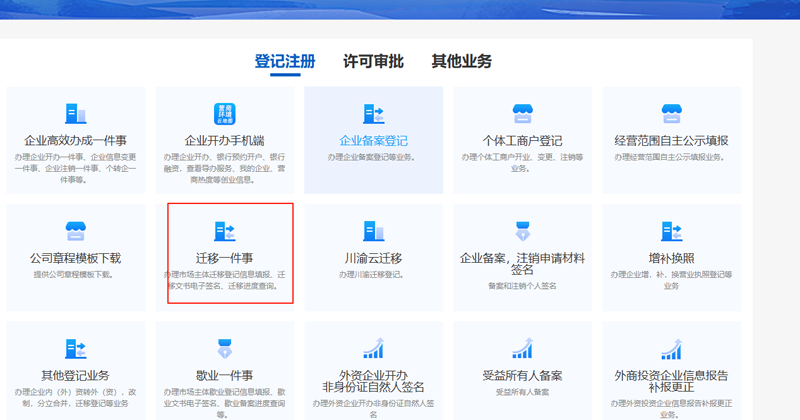The height and width of the screenshot is (420, 800).
Task: Click the 企业开办手机端 app icon
Action: pyautogui.click(x=224, y=114)
